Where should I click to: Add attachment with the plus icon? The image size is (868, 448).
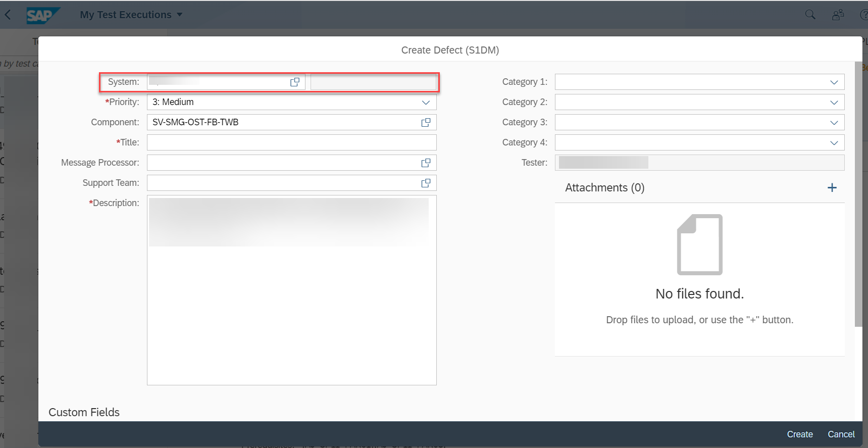tap(832, 188)
